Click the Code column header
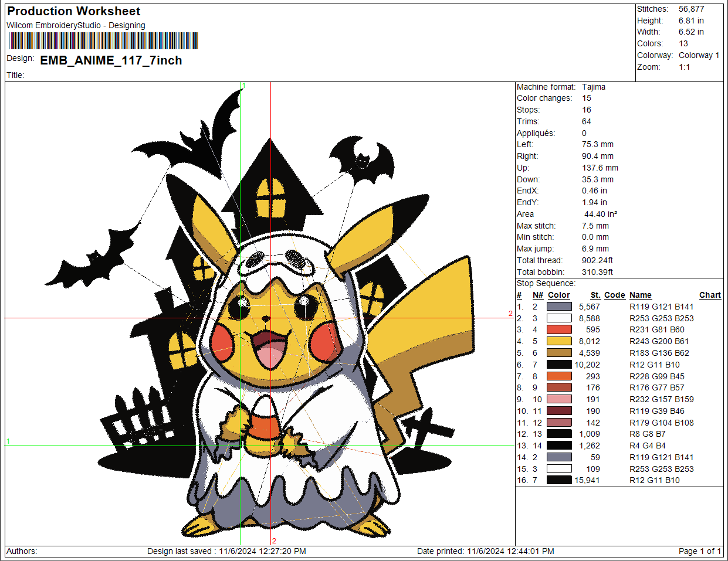 coord(615,295)
